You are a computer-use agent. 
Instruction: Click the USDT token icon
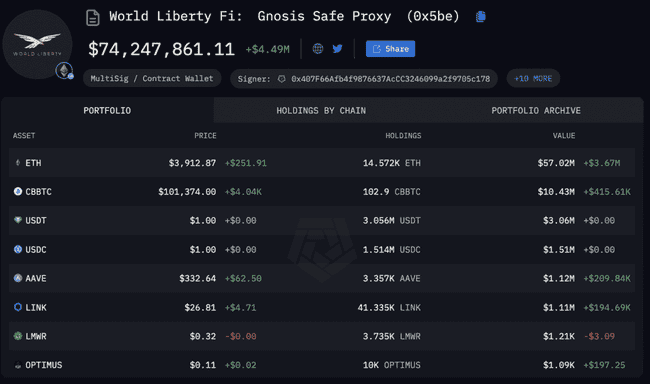(17, 220)
